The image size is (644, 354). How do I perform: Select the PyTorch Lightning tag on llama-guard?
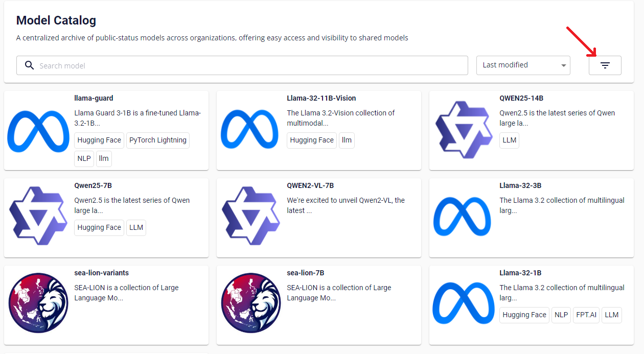158,140
